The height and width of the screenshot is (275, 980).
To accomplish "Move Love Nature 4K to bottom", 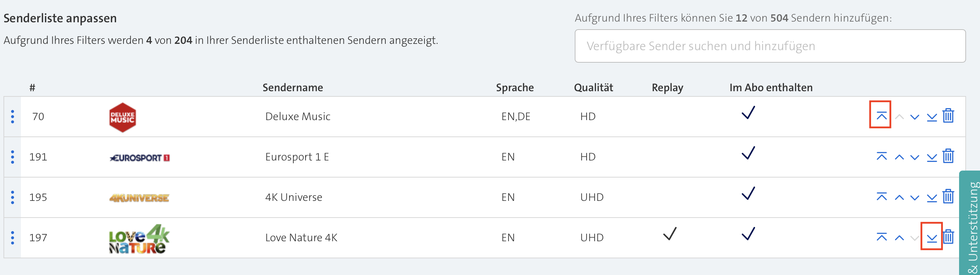I will click(x=932, y=238).
